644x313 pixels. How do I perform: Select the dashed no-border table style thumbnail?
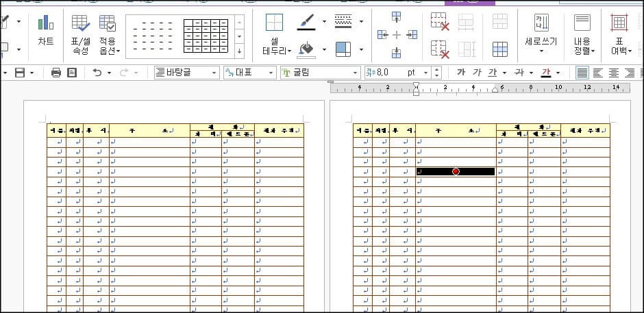click(x=153, y=36)
